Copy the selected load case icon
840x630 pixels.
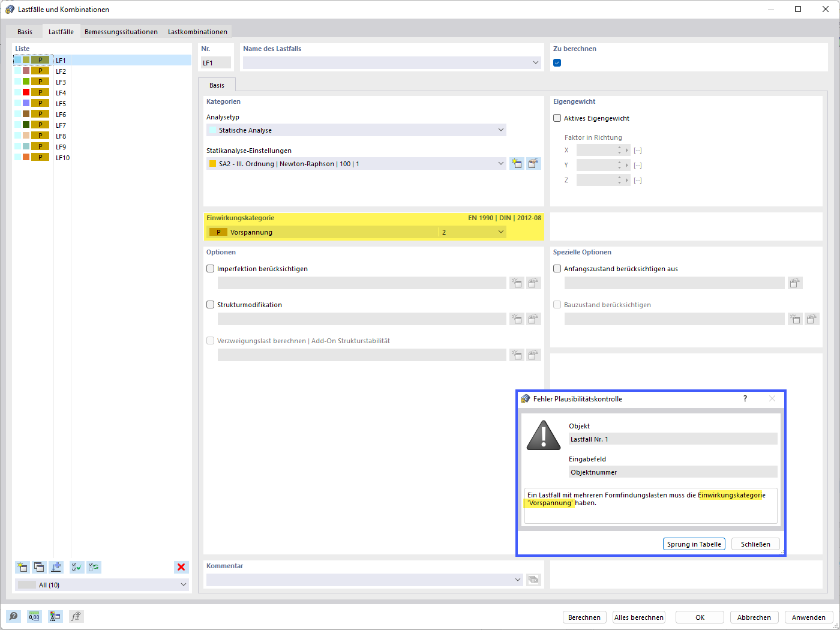(39, 567)
